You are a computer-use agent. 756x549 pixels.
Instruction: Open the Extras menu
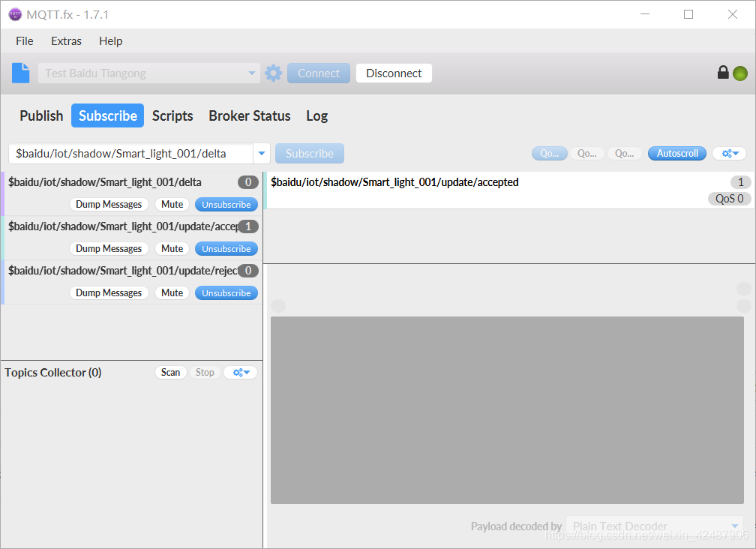[66, 41]
